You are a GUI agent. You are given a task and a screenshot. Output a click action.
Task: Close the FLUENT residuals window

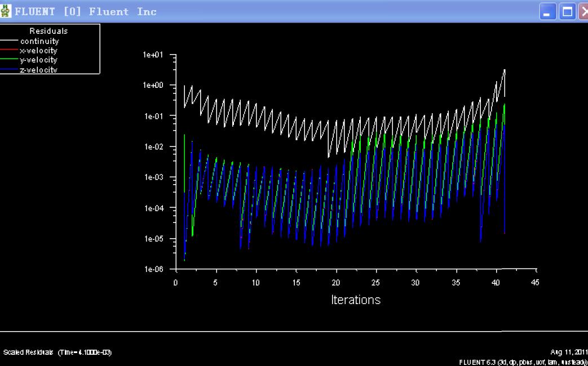(584, 11)
